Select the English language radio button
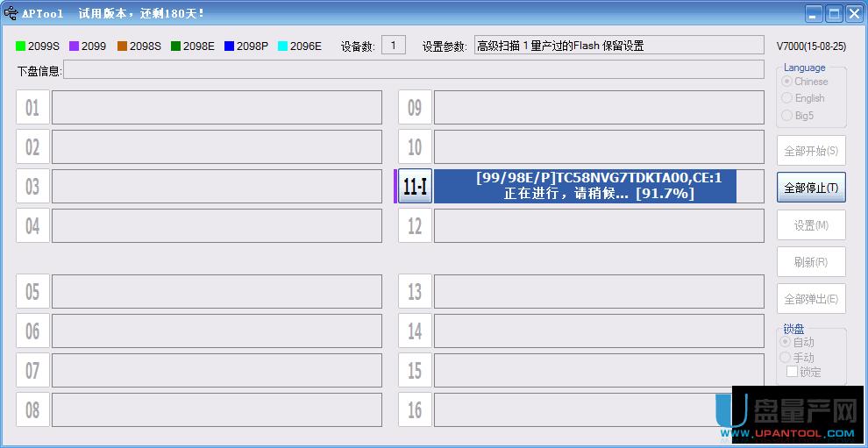 coord(787,98)
